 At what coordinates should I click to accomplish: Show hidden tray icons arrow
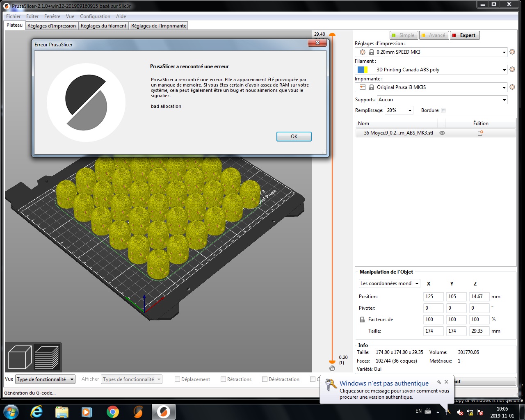point(438,412)
